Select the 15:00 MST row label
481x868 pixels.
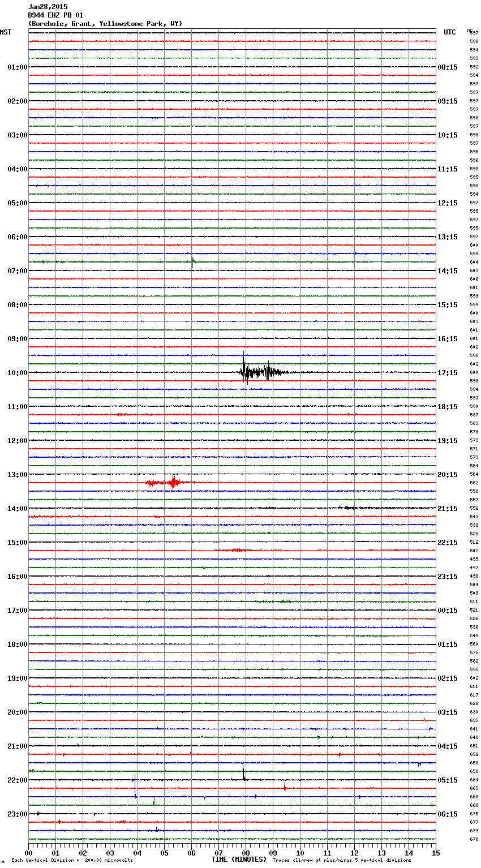click(18, 543)
